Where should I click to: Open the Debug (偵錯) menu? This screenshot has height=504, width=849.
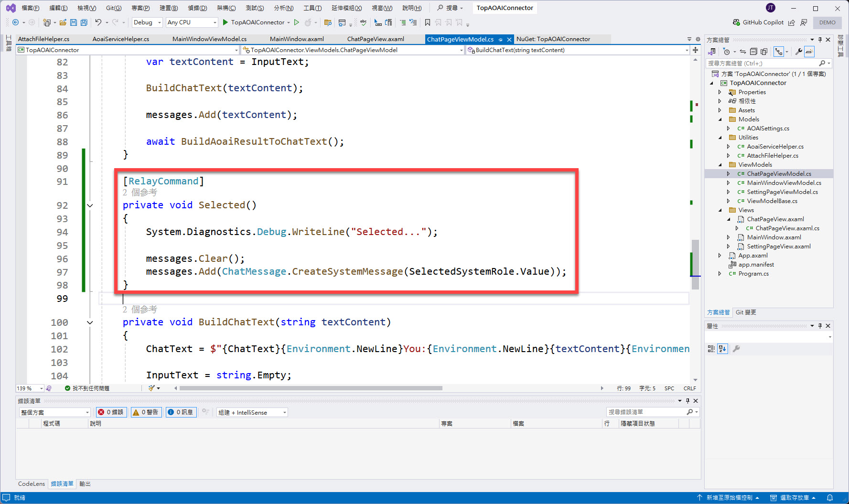click(197, 8)
